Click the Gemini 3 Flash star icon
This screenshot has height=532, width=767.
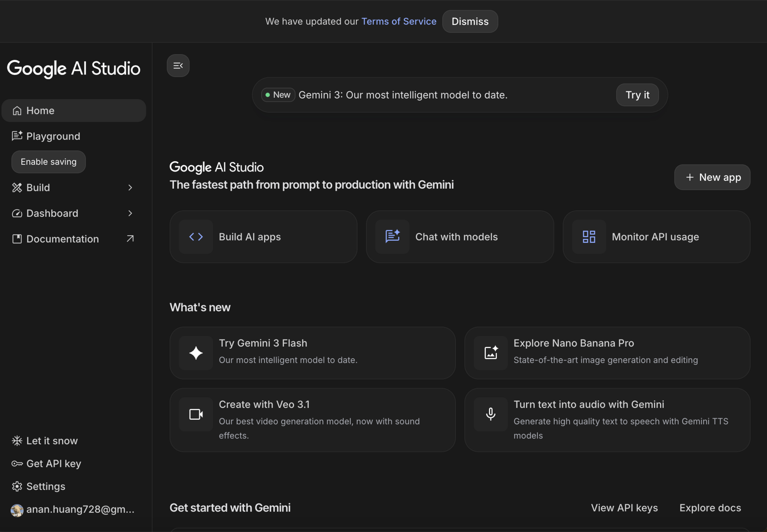[x=196, y=353]
